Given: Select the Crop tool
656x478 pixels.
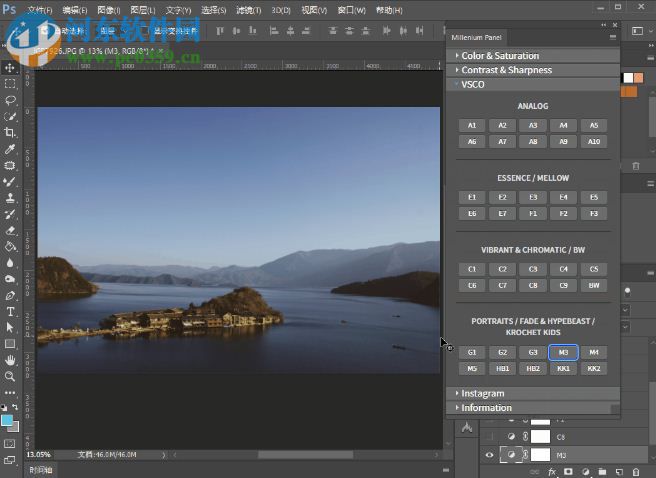Looking at the screenshot, I should point(10,132).
